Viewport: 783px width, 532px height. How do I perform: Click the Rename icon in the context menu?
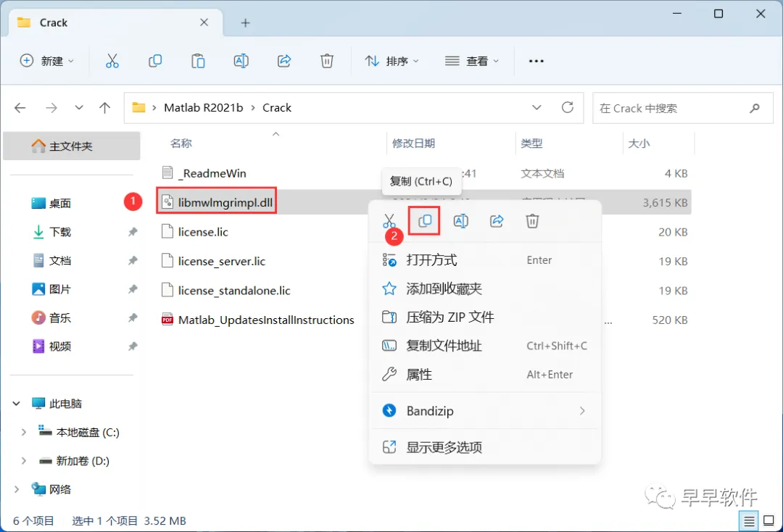coord(461,220)
